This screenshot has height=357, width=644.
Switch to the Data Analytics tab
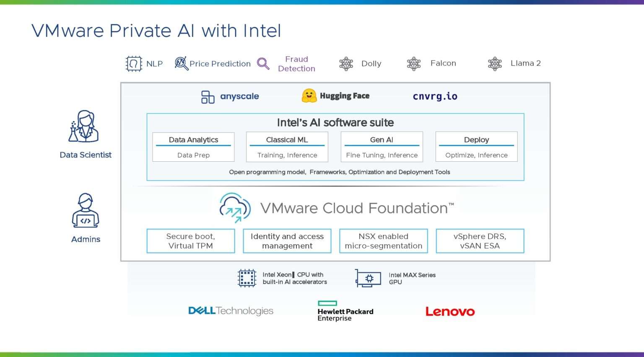(193, 140)
